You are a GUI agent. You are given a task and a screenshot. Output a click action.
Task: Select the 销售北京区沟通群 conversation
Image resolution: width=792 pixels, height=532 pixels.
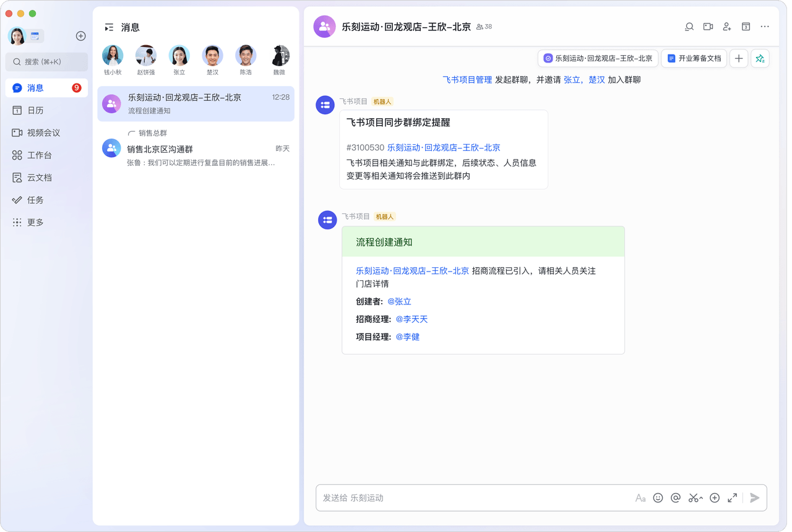coord(196,148)
